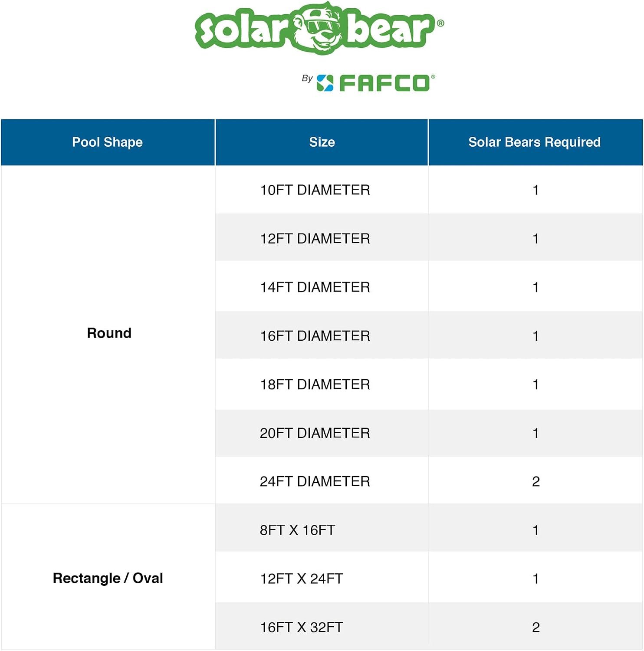Select the 12FT X 24FT size cell
Viewport: 644px width, 651px height.
click(322, 578)
